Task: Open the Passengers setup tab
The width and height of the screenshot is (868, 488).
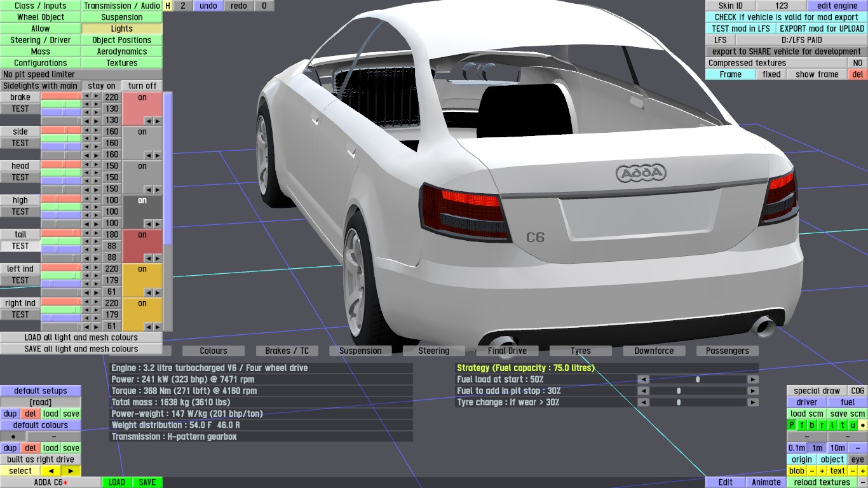Action: [x=728, y=351]
